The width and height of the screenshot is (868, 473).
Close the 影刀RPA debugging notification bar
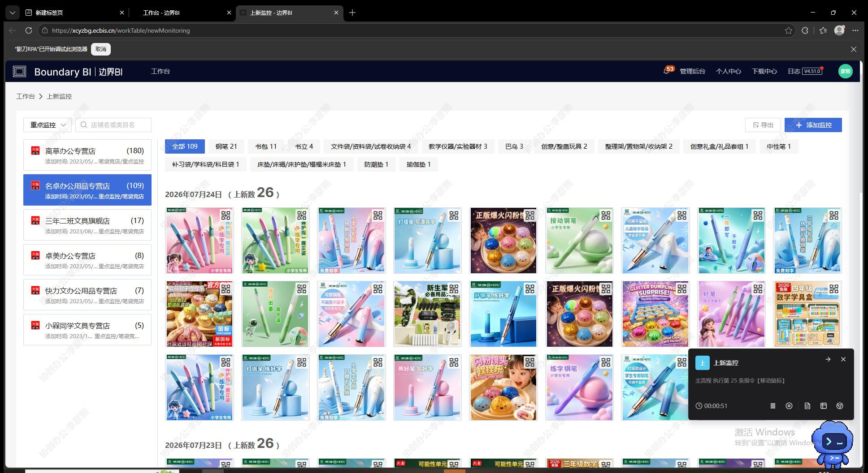[x=854, y=49]
